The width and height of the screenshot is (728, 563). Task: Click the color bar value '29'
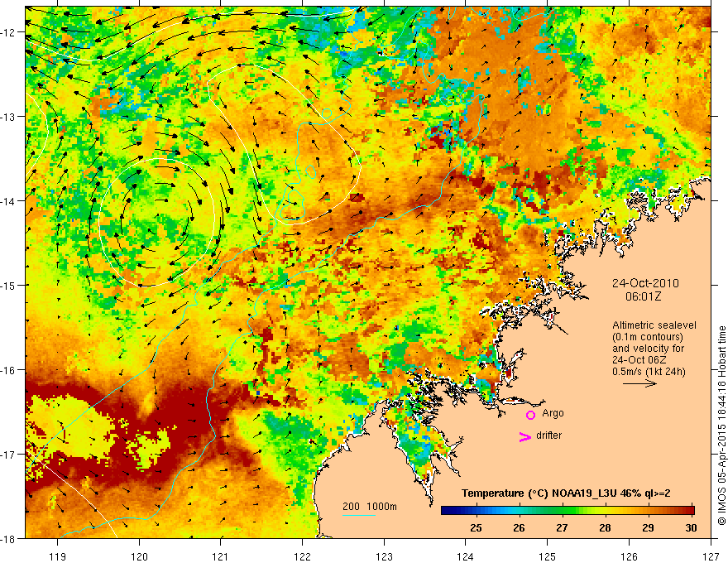tap(648, 527)
